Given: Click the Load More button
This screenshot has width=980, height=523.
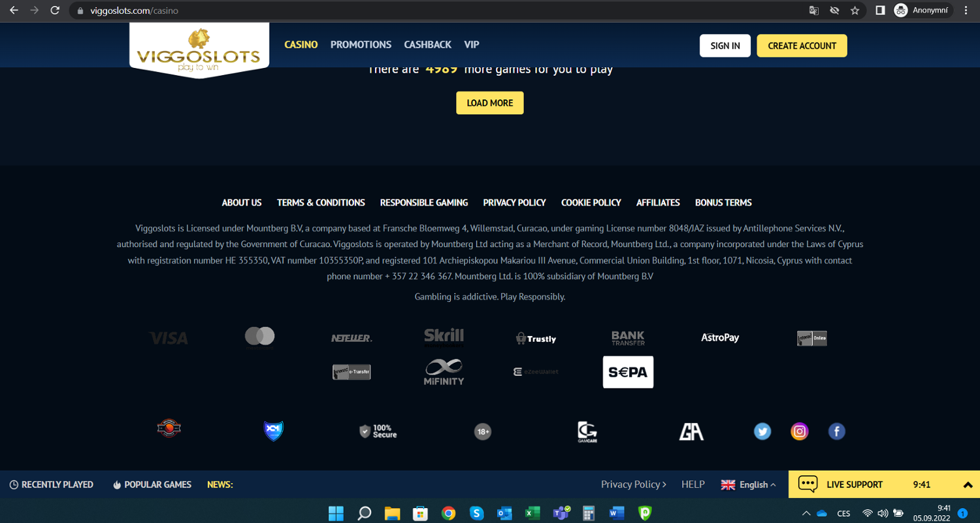Looking at the screenshot, I should pos(489,103).
